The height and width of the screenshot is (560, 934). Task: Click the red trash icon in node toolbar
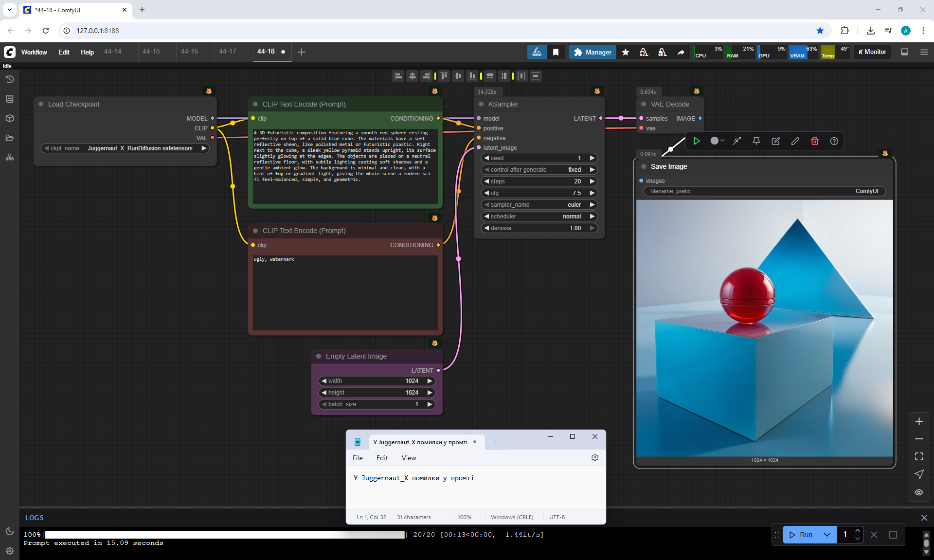tap(814, 141)
